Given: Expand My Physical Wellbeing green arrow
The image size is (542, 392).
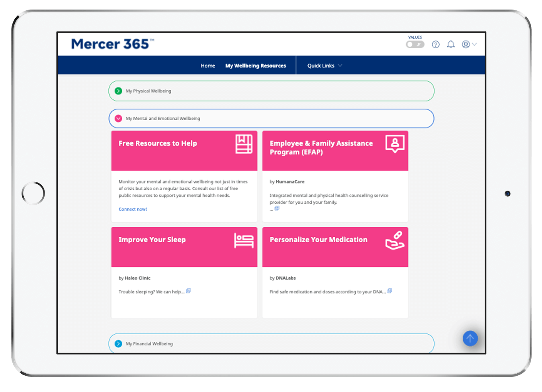Looking at the screenshot, I should 118,91.
